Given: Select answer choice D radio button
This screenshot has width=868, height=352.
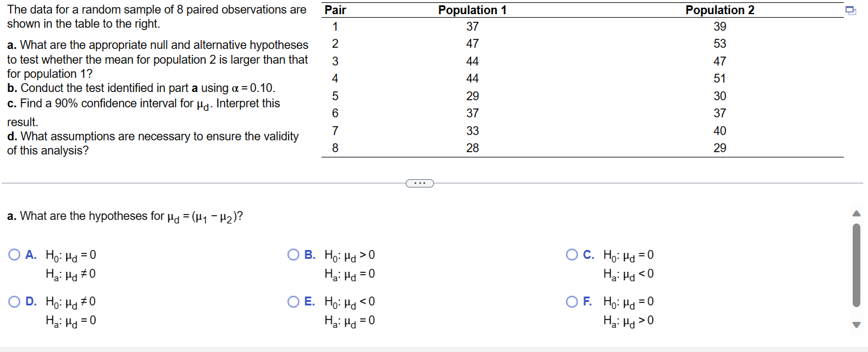Looking at the screenshot, I should (x=14, y=301).
